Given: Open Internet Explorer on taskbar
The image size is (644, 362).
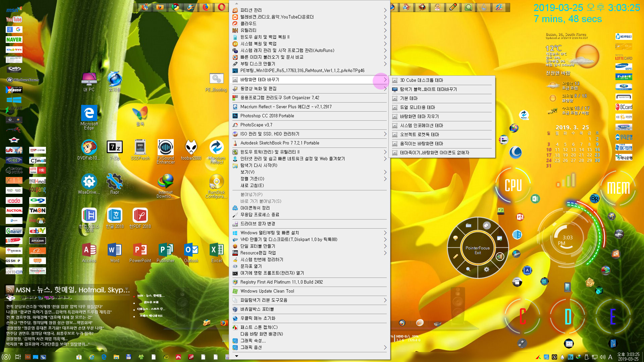Looking at the screenshot, I should pyautogui.click(x=91, y=357).
